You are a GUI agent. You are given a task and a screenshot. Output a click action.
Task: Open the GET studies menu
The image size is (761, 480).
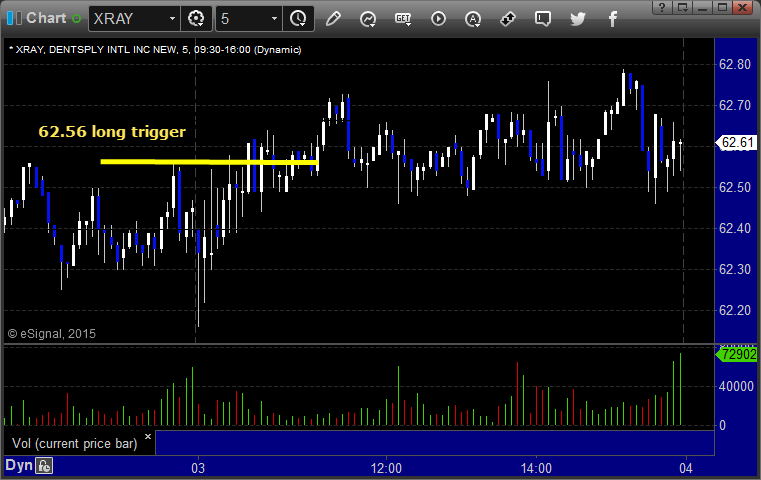[403, 18]
